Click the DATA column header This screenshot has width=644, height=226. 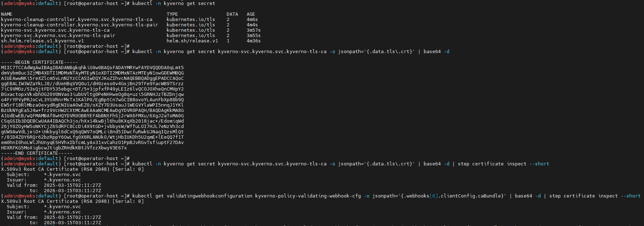pos(232,14)
